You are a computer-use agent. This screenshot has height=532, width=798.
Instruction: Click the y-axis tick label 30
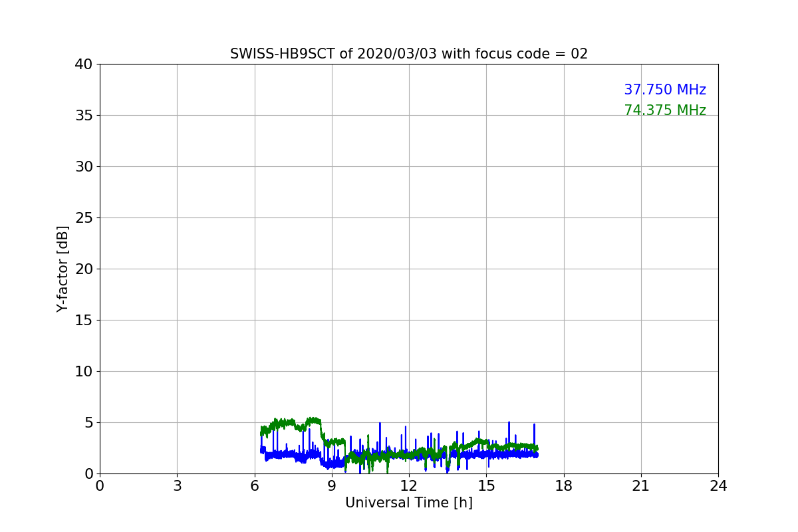pos(84,167)
